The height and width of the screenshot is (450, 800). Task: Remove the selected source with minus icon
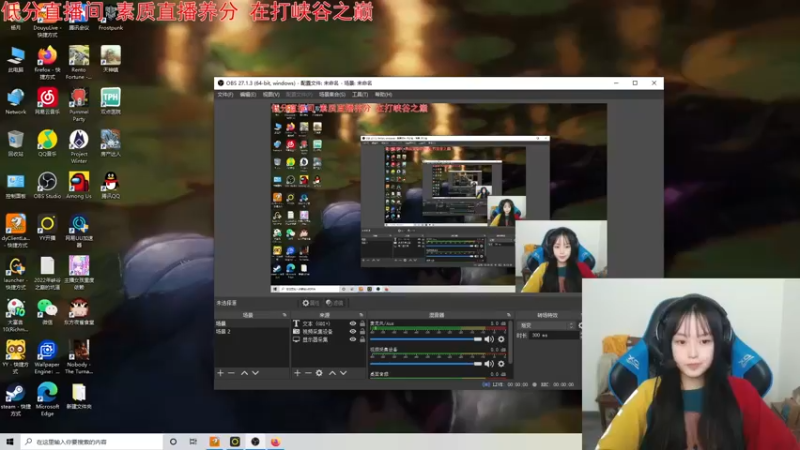pos(308,373)
